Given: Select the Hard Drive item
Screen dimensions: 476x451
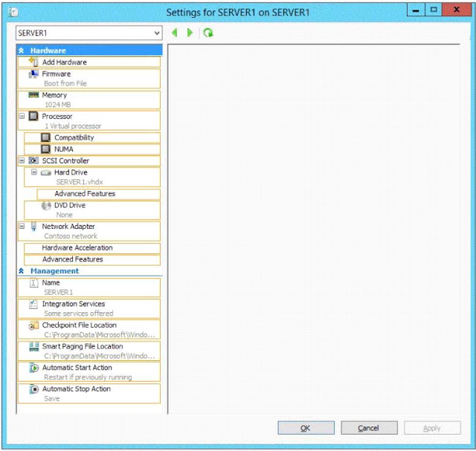Looking at the screenshot, I should click(92, 177).
